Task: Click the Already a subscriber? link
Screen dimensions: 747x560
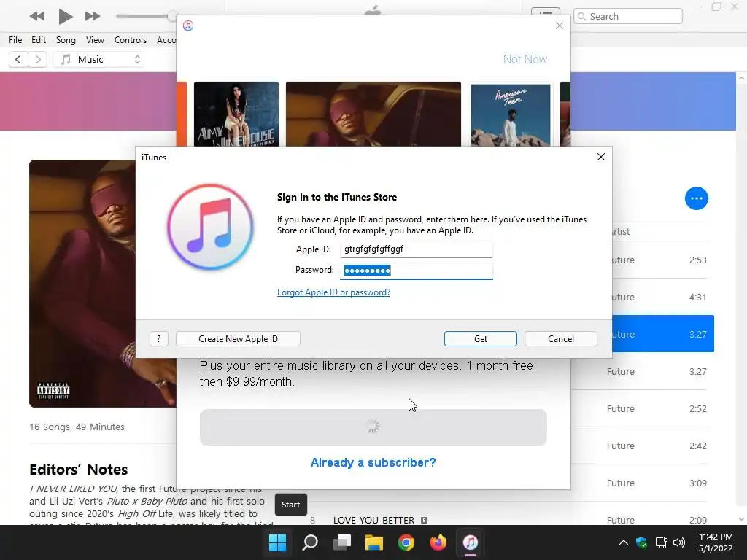Action: click(x=373, y=462)
